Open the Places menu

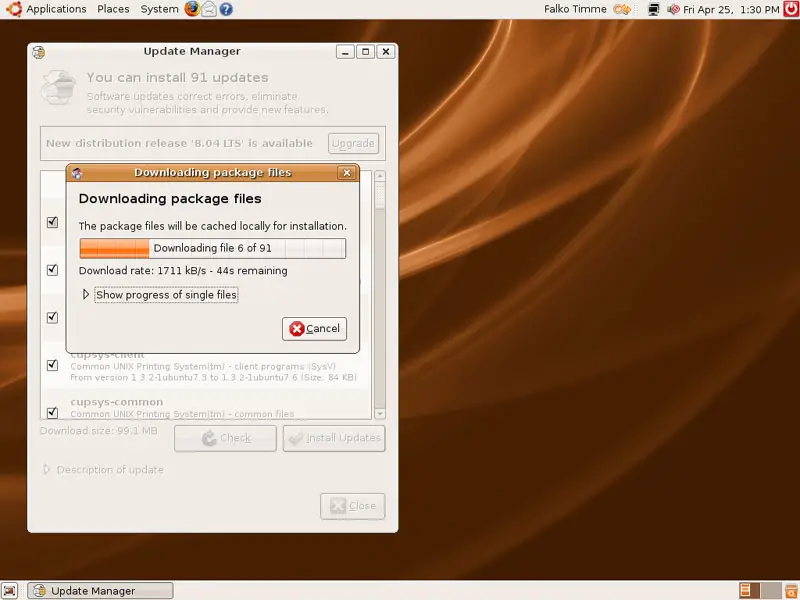pyautogui.click(x=113, y=9)
